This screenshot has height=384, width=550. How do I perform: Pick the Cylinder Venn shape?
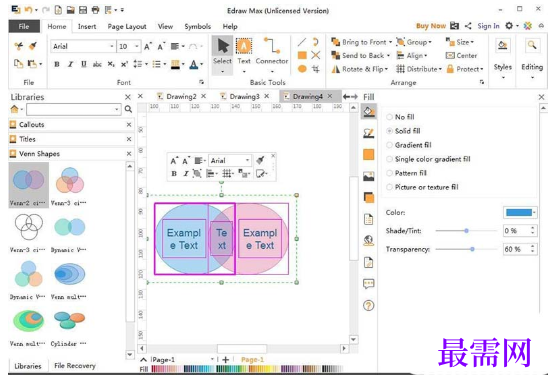[x=69, y=327]
